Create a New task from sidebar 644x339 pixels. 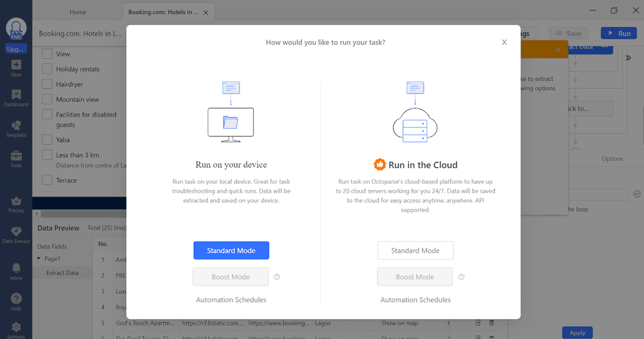(16, 68)
